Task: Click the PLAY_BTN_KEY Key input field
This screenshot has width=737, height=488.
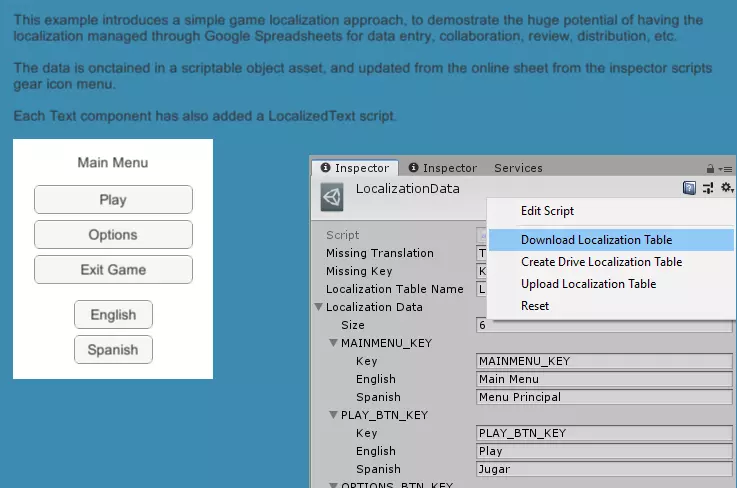Action: click(604, 433)
